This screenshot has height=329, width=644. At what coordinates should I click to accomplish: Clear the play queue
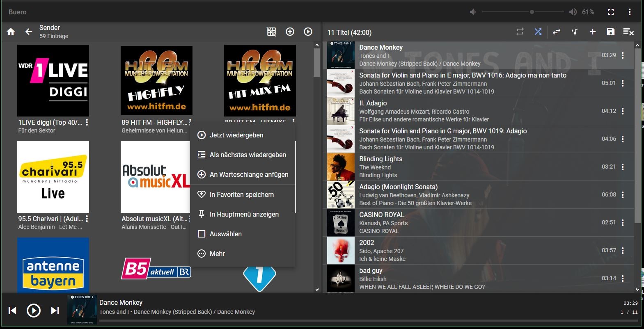tap(629, 32)
